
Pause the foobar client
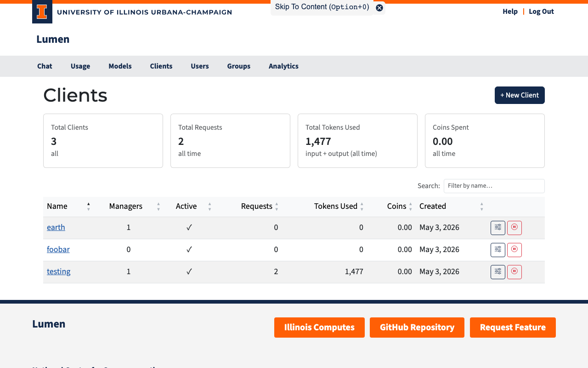click(x=514, y=250)
